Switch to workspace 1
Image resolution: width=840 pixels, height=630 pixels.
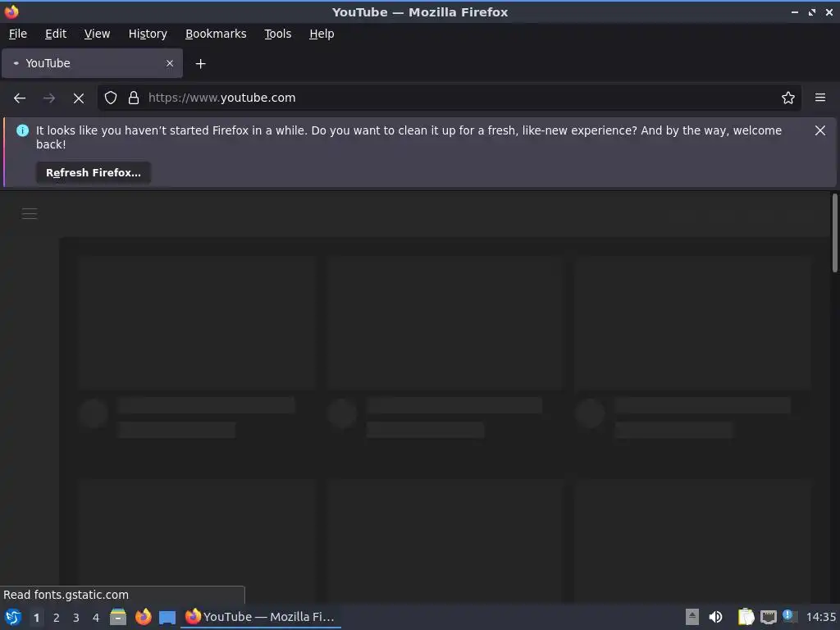coord(36,618)
